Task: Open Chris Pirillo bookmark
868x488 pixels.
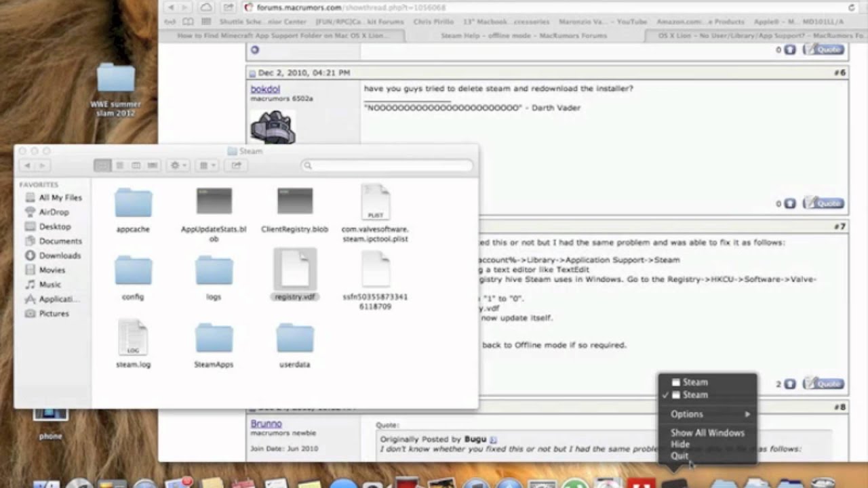Action: [433, 22]
